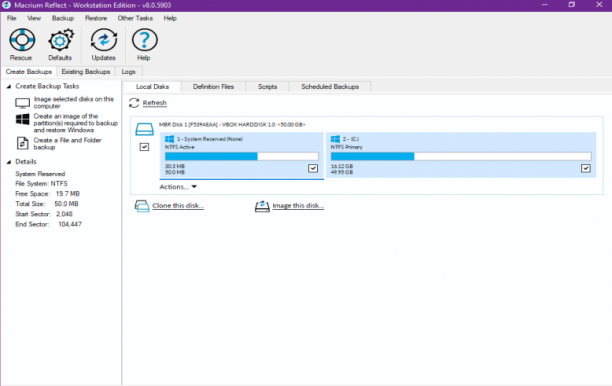
Task: Switch to the Scheduled Backups tab
Action: [x=330, y=87]
